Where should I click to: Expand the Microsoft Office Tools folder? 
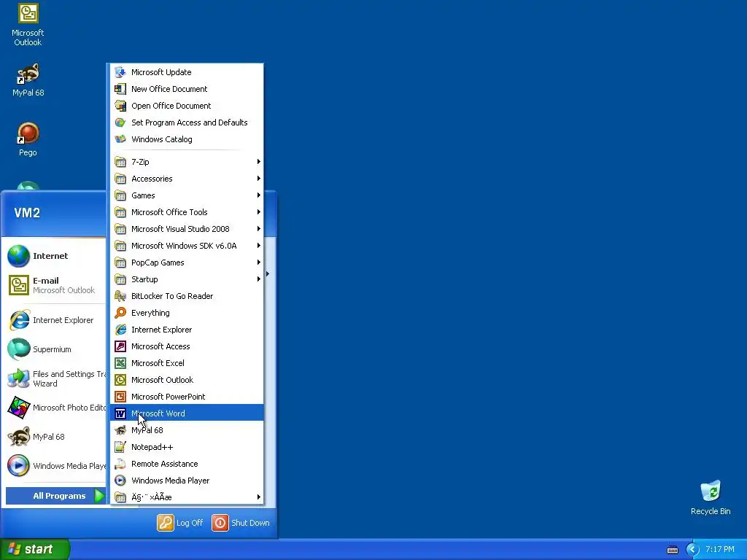click(186, 212)
